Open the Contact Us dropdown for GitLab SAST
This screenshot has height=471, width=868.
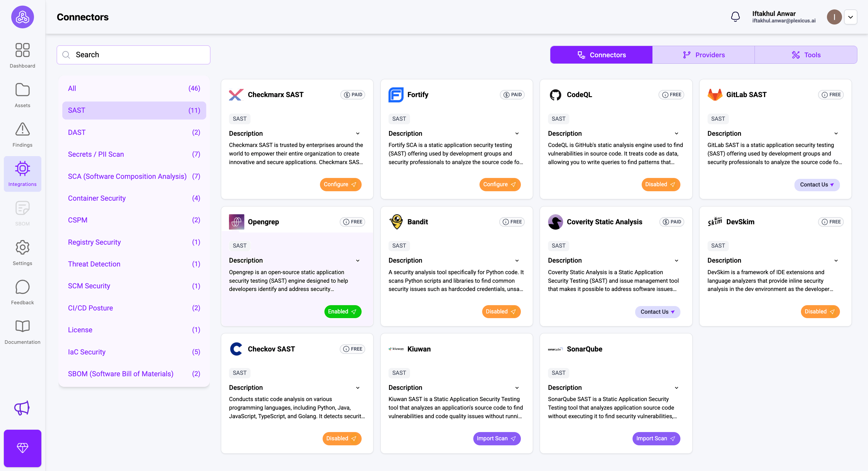817,184
